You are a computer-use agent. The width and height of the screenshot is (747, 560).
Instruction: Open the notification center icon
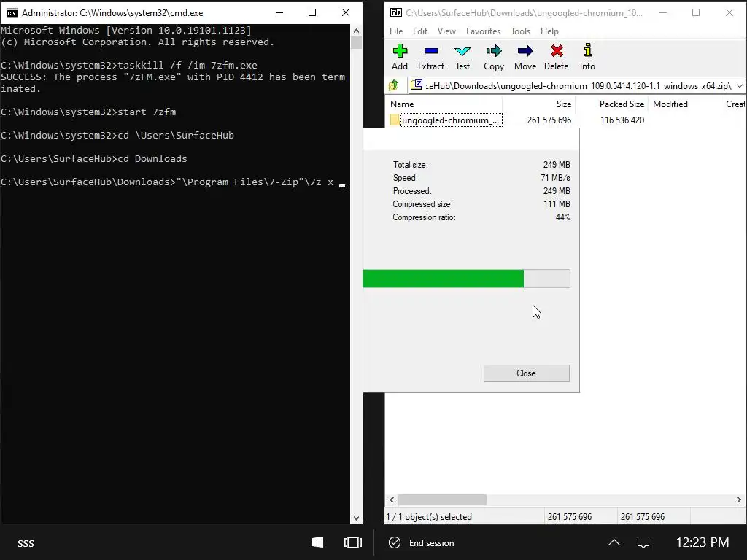coord(643,542)
